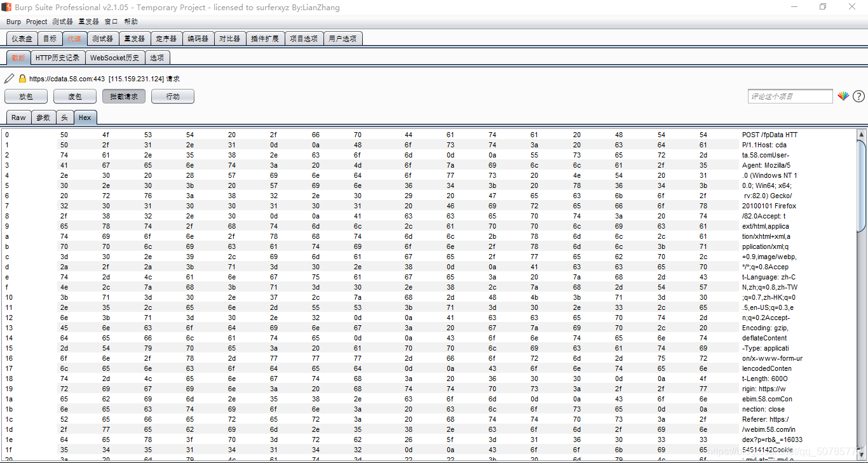Open the help question mark icon

tap(858, 97)
